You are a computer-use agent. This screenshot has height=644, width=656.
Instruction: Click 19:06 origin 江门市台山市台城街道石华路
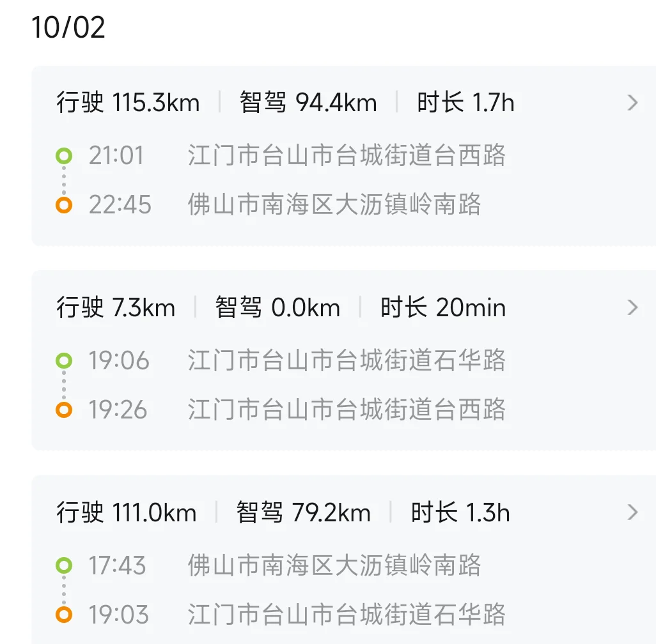click(347, 360)
